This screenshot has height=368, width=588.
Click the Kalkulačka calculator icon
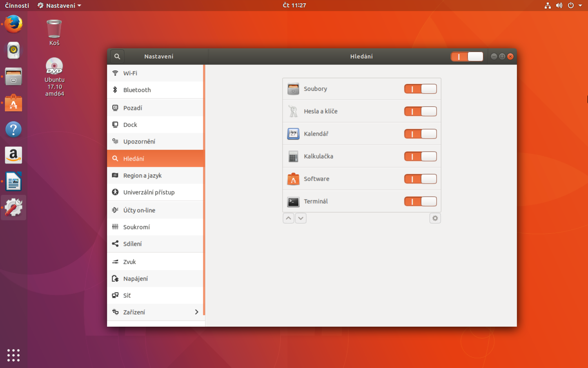(x=293, y=156)
